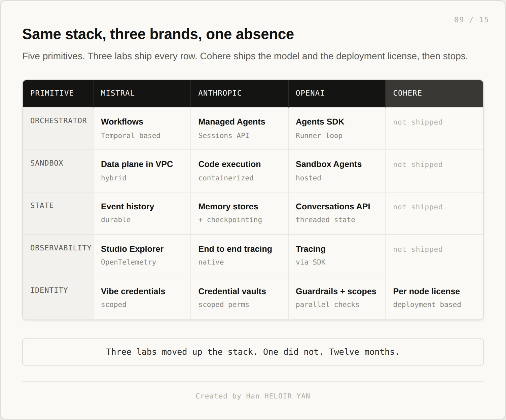Click 'not shipped' in the Sandbox row
This screenshot has width=506, height=420.
(418, 165)
